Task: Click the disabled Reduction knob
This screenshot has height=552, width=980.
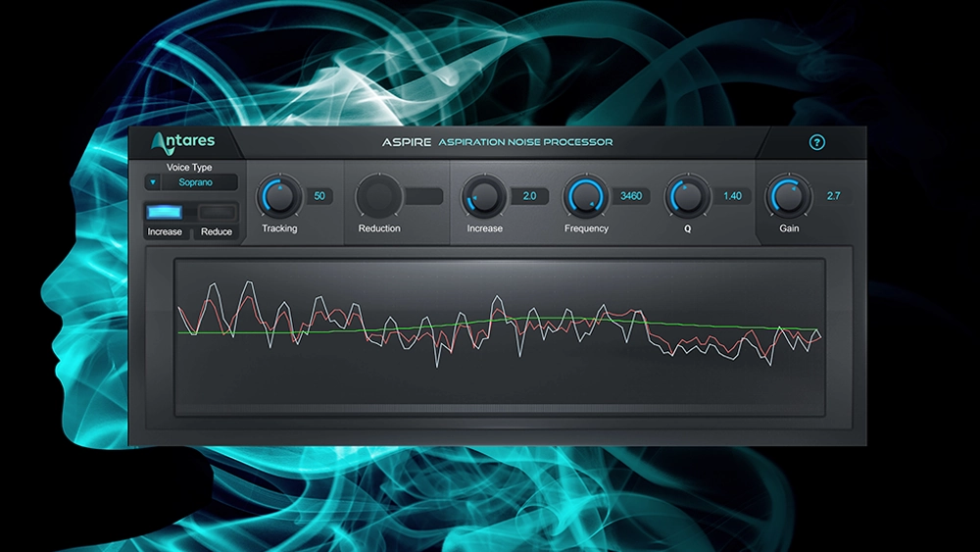Action: [378, 196]
